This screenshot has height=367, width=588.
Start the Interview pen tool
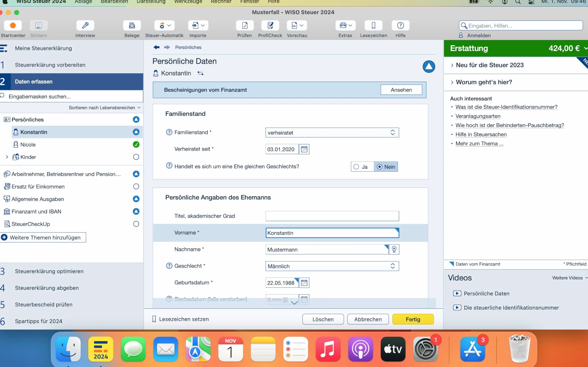coord(85,29)
